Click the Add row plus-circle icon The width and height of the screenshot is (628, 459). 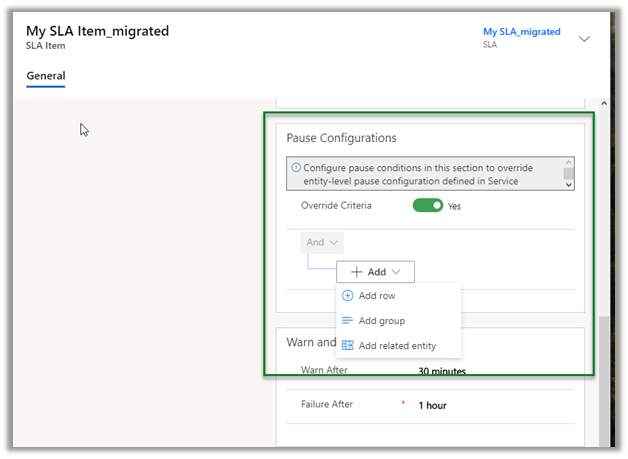pos(348,296)
